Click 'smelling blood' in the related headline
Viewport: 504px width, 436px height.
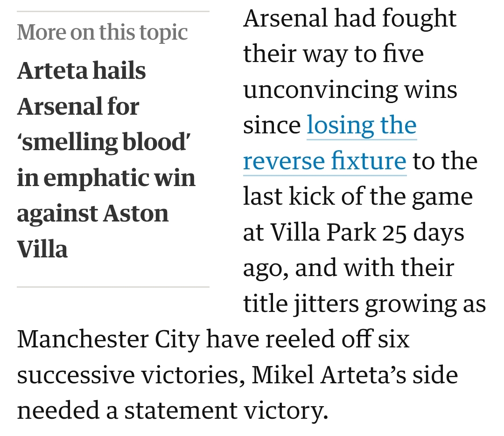click(x=105, y=142)
